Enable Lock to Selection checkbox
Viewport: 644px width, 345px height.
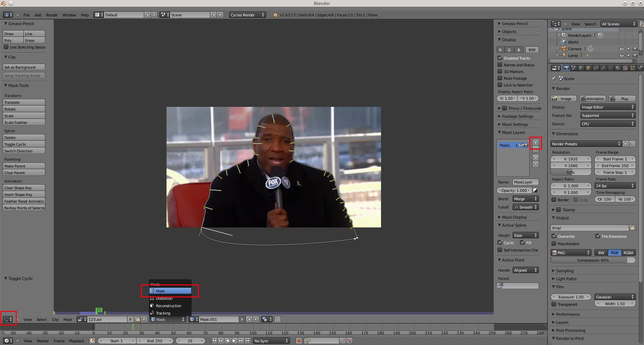[500, 85]
